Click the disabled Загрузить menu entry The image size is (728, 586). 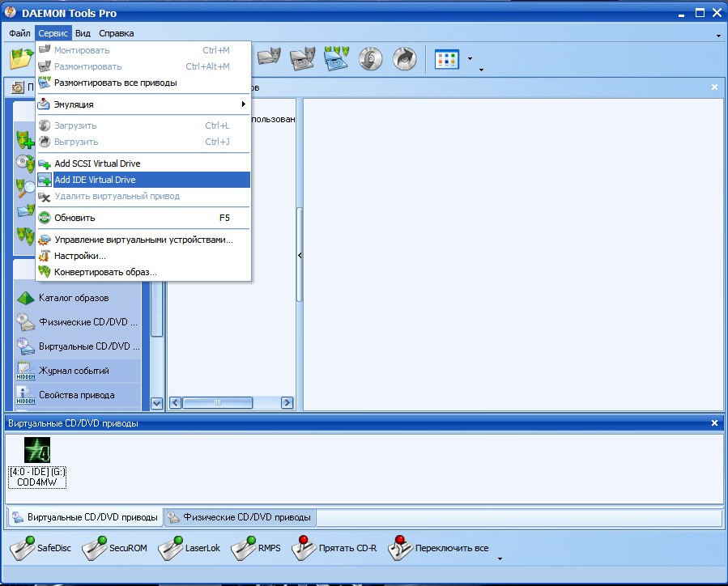tap(143, 125)
